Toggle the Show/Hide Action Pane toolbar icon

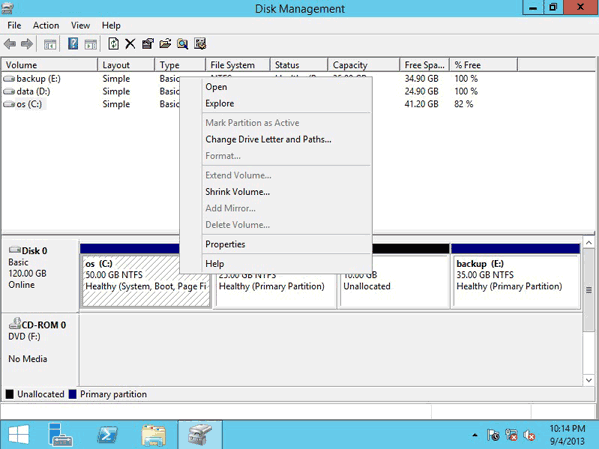click(x=91, y=44)
